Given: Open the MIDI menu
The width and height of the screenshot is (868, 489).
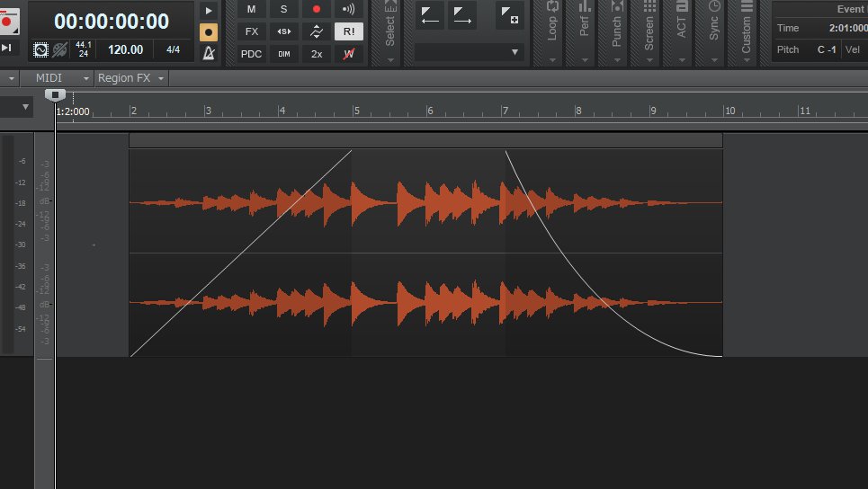Looking at the screenshot, I should tap(63, 78).
